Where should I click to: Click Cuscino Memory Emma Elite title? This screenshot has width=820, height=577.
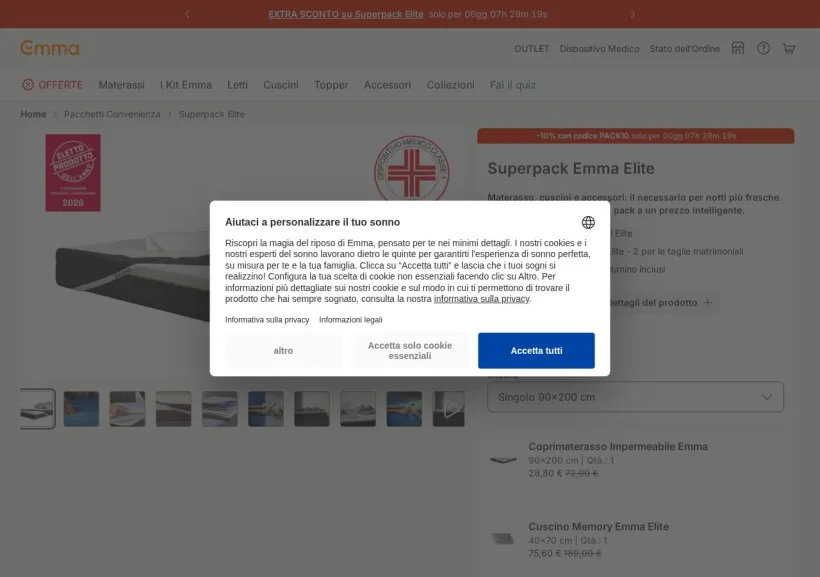598,526
